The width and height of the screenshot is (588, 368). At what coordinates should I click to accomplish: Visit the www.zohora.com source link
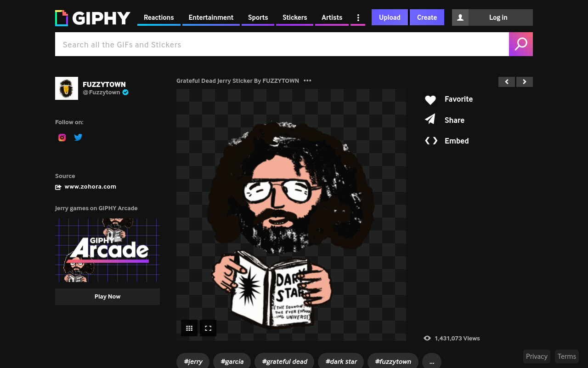pos(90,187)
